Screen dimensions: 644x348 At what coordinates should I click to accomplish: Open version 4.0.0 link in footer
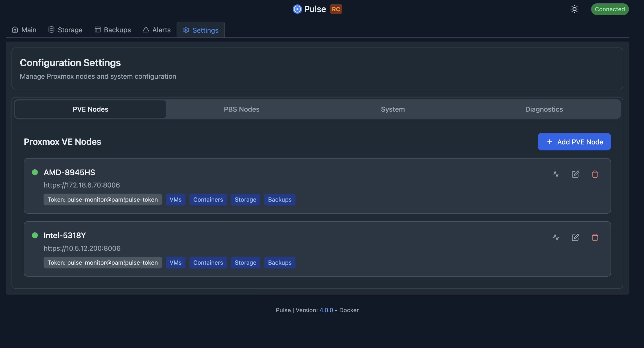[x=326, y=310]
